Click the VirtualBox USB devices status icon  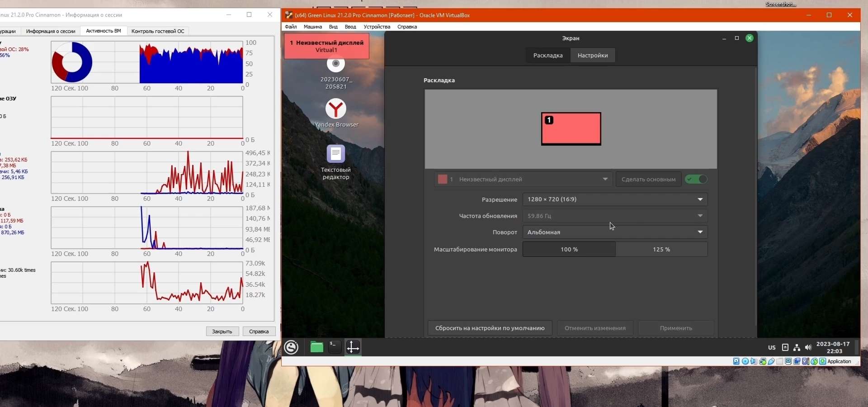(x=771, y=361)
